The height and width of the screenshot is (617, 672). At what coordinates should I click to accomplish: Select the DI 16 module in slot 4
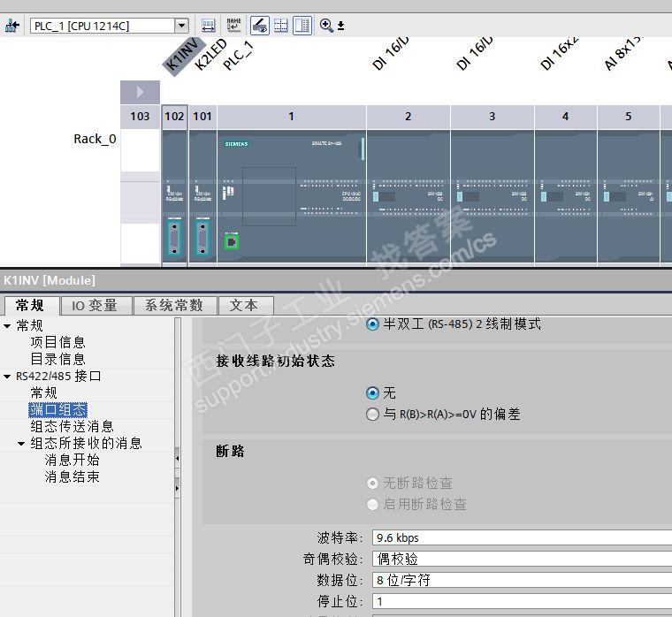coord(566,197)
